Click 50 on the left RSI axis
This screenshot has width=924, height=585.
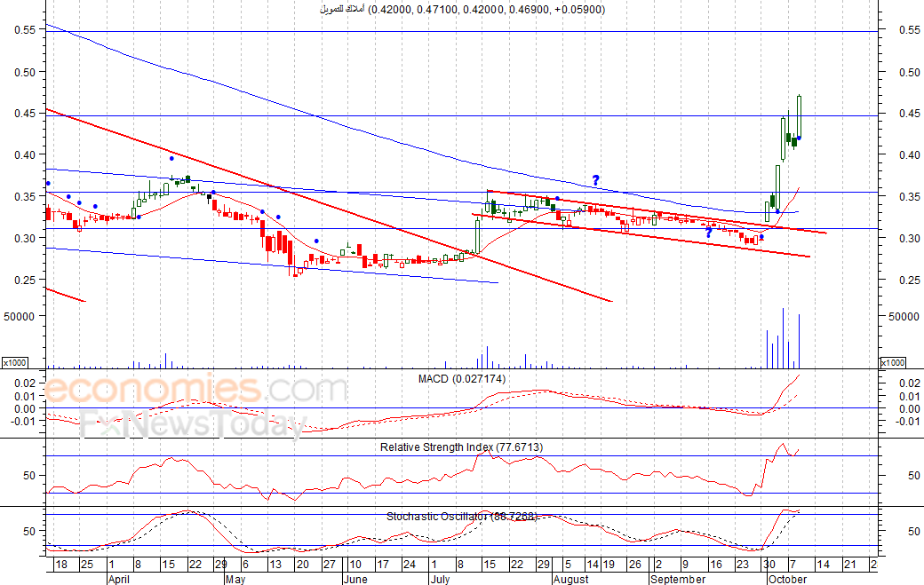(x=29, y=476)
